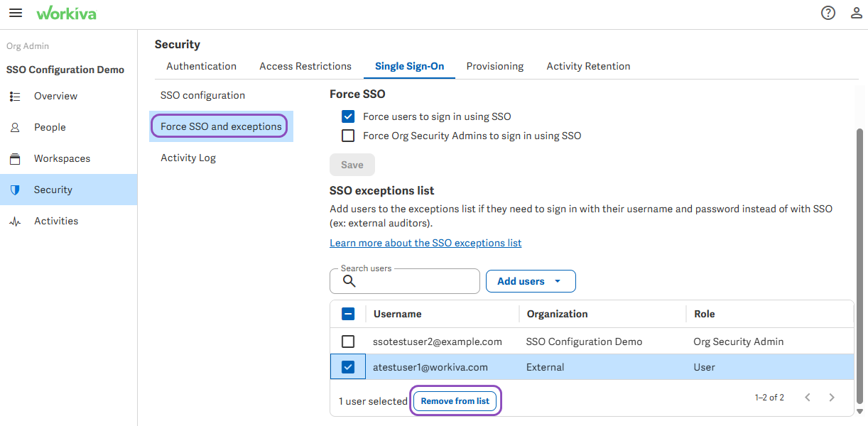Go to next page of exceptions list

point(832,398)
